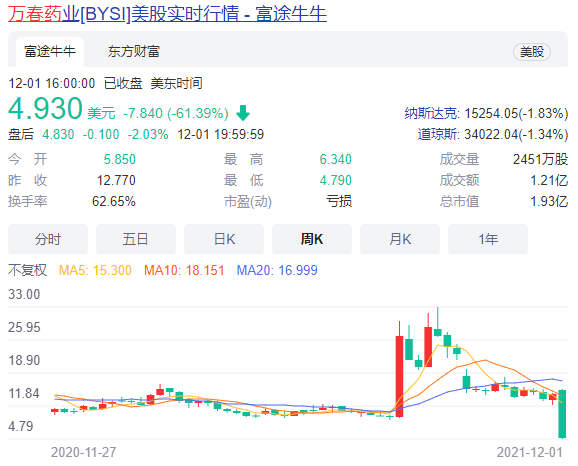Click the MA10: 18.151 indicator
578x466 pixels.
pos(184,270)
